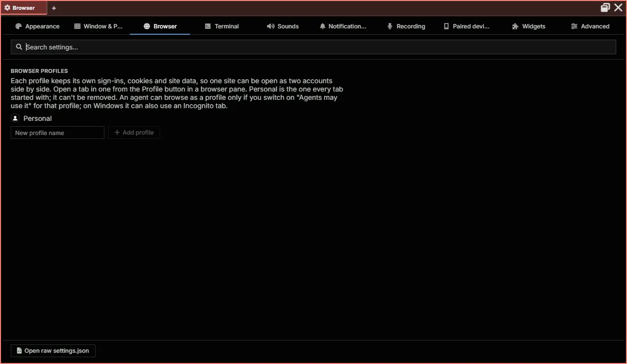Open the Paired devi... tab
This screenshot has height=364, width=627.
tap(466, 26)
